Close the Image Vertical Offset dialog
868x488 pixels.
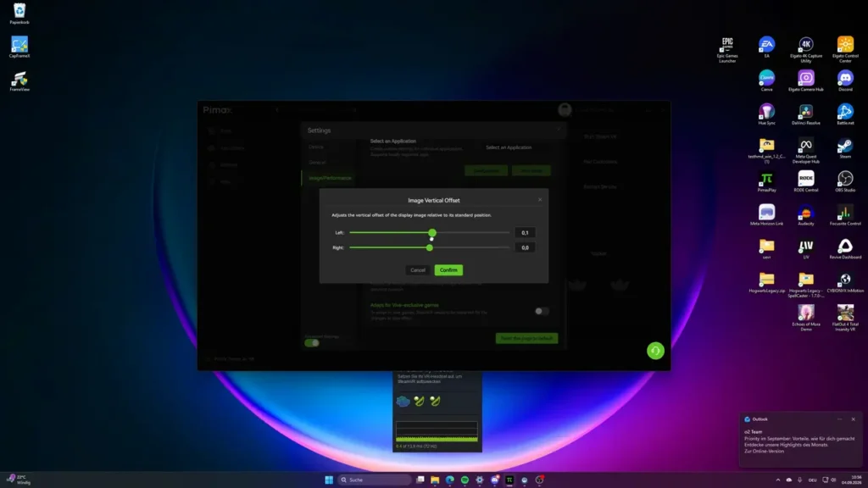point(540,200)
